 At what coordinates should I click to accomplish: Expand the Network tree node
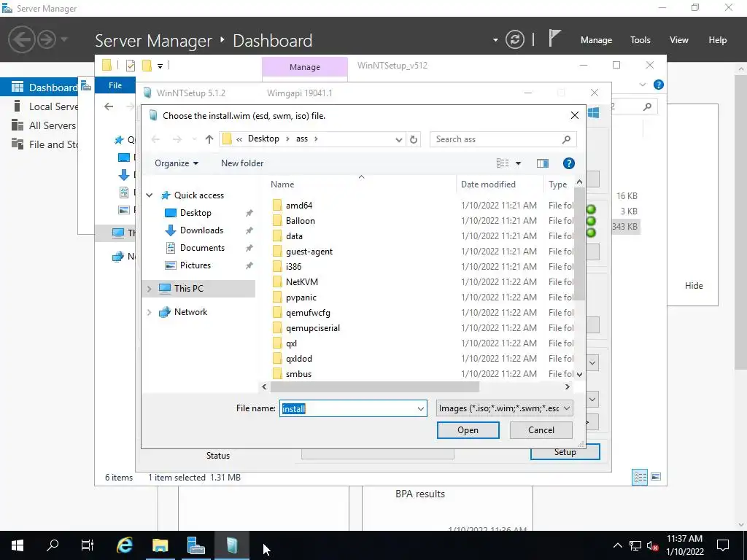pos(149,312)
